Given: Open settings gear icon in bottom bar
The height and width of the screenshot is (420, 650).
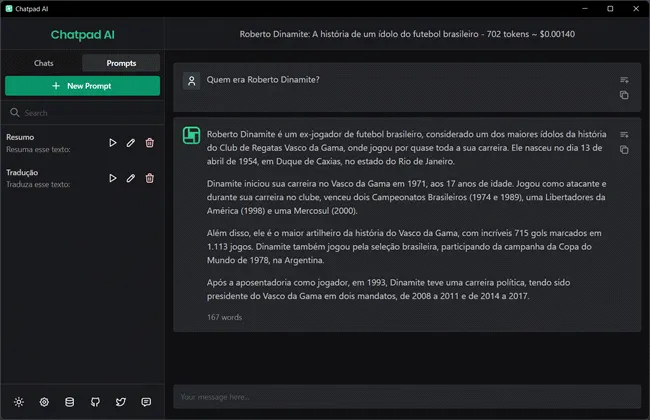Looking at the screenshot, I should click(x=44, y=402).
